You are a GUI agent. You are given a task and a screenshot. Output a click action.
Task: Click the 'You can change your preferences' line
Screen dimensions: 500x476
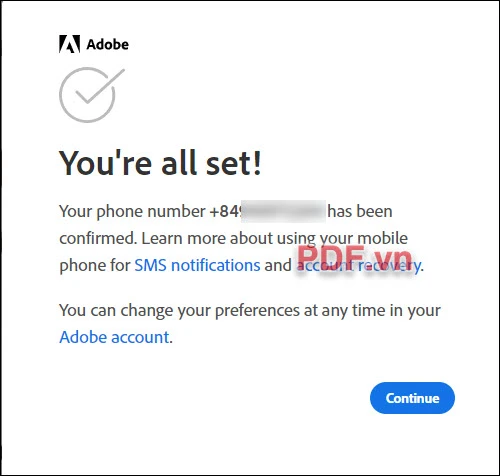(x=179, y=311)
